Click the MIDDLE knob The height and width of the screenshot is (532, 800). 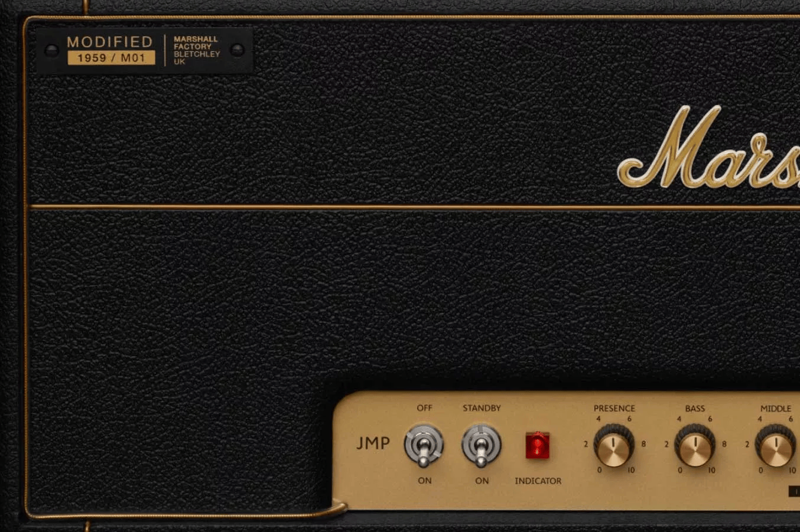775,446
